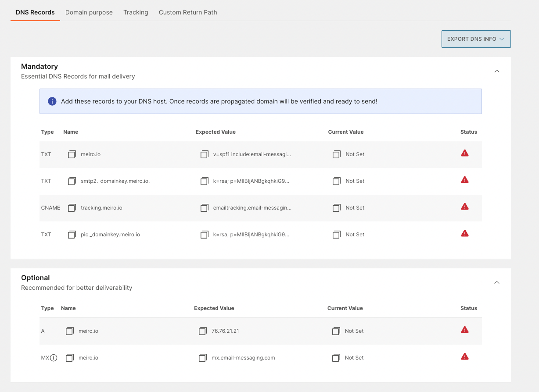This screenshot has height=392, width=539.
Task: Copy the meiro.io TXT record name
Action: tap(72, 154)
